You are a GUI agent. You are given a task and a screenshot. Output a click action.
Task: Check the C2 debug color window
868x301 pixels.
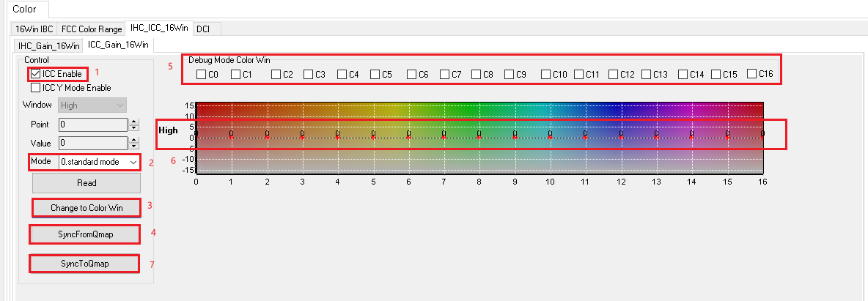click(276, 74)
